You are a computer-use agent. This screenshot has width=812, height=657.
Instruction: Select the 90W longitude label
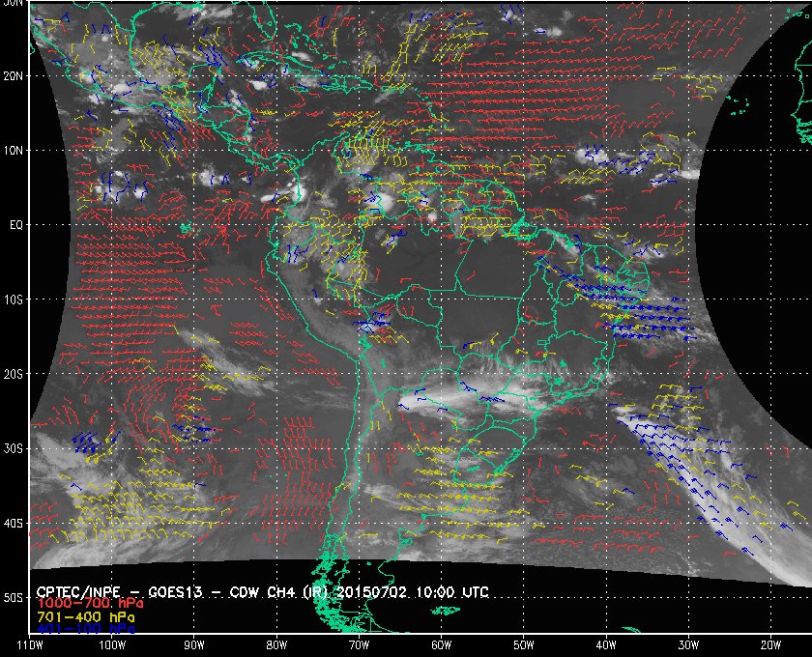[194, 645]
